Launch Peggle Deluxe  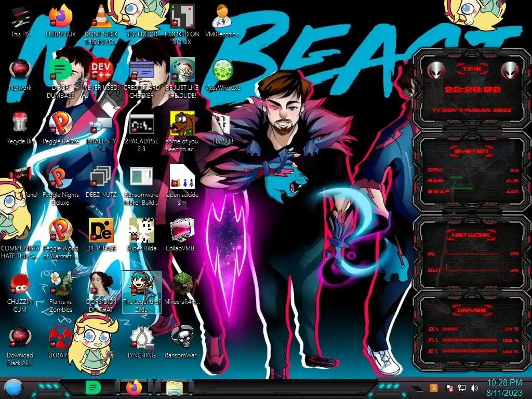[x=60, y=128]
